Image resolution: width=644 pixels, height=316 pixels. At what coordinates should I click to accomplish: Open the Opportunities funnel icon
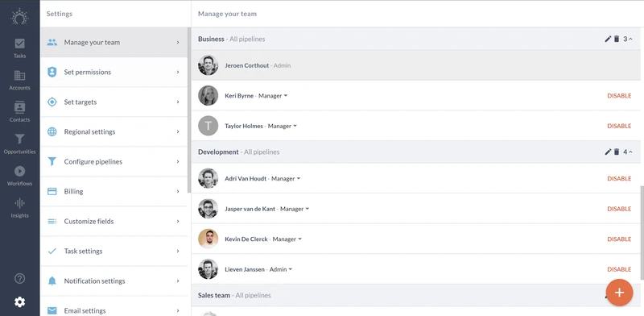(19, 144)
